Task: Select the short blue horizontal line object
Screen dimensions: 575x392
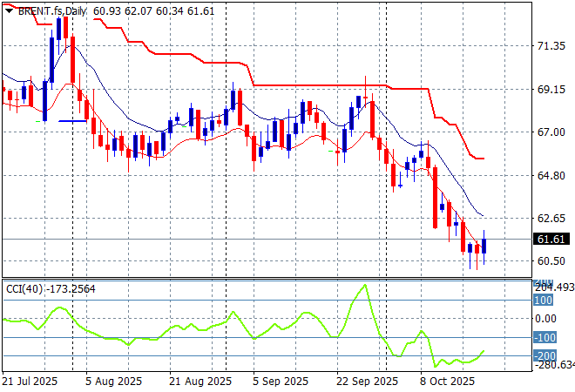Action: coord(72,121)
